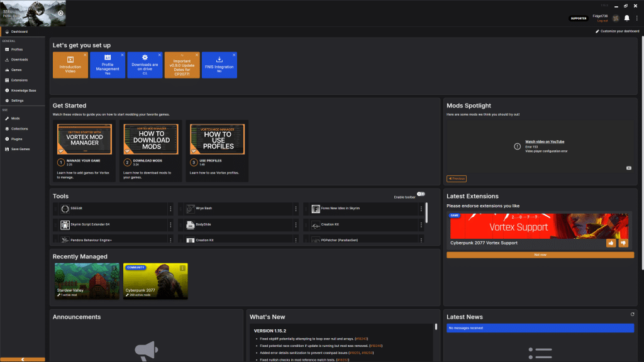Open the Vortex Support extension banner
The width and height of the screenshot is (644, 362).
(539, 226)
